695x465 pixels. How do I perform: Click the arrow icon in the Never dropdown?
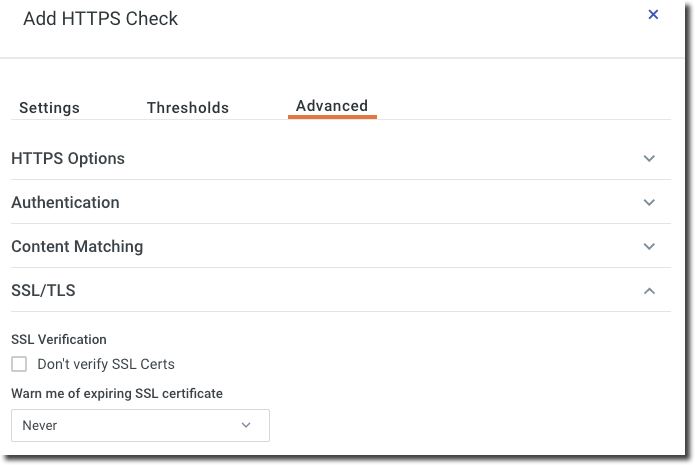246,425
